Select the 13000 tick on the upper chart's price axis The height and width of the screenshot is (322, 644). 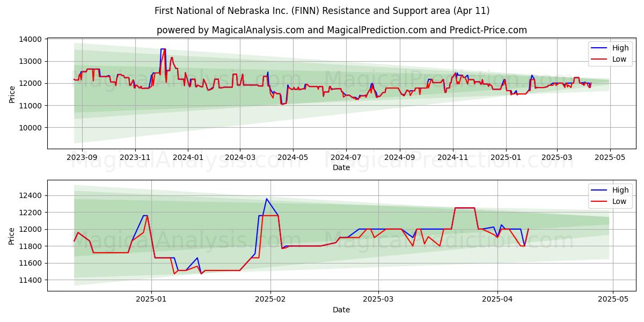(31, 61)
